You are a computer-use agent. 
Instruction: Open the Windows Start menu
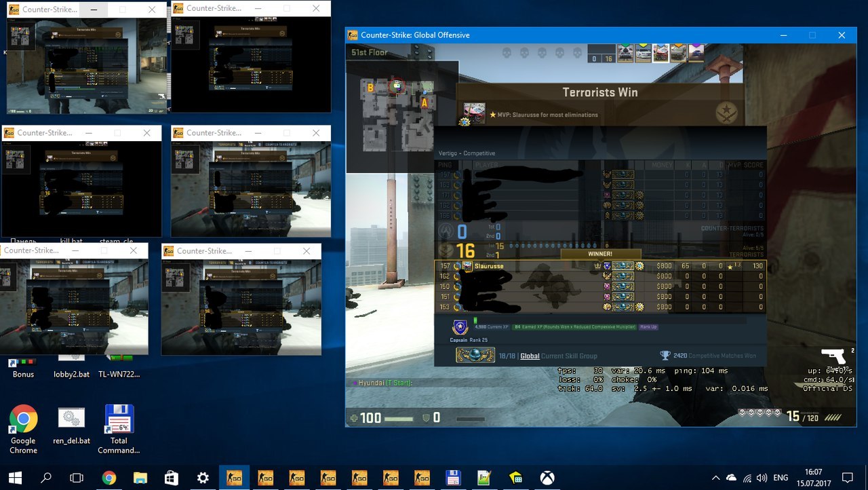(15, 478)
